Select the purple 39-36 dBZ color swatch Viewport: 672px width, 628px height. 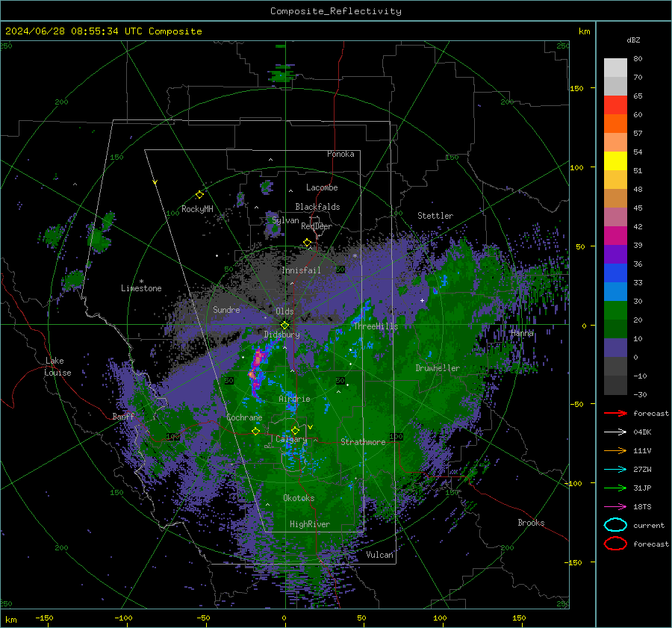click(x=615, y=254)
